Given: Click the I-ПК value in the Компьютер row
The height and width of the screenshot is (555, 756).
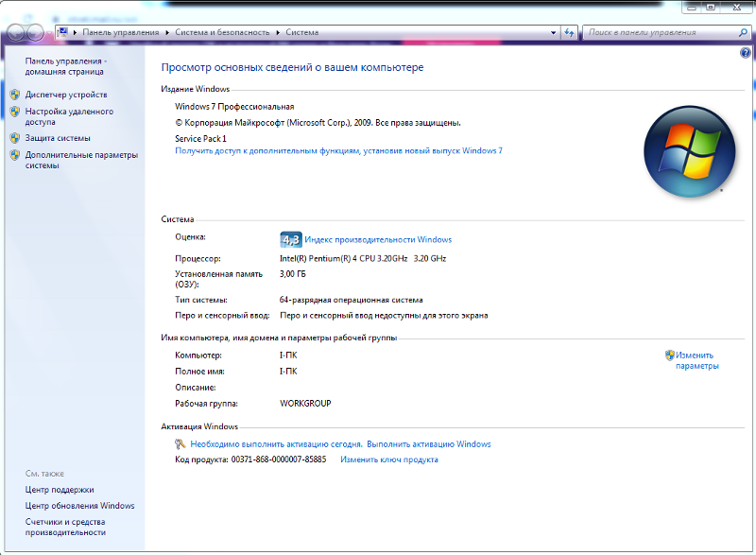Looking at the screenshot, I should pyautogui.click(x=288, y=356).
